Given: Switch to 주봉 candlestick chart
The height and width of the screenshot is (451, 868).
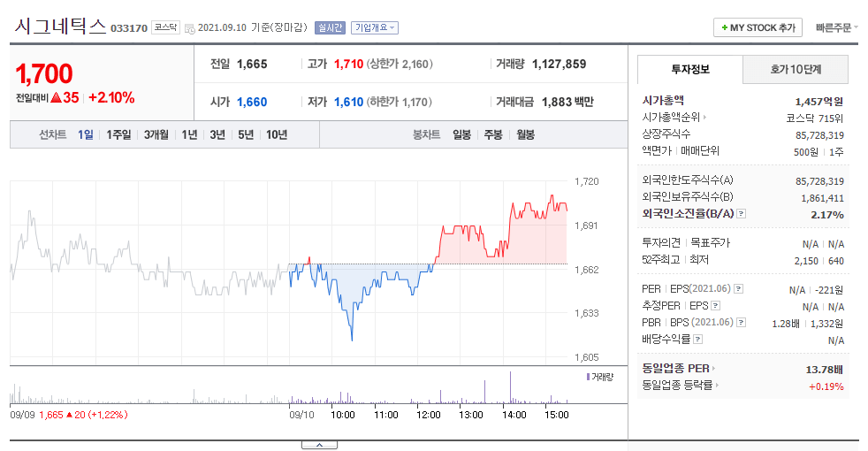Looking at the screenshot, I should 493,134.
